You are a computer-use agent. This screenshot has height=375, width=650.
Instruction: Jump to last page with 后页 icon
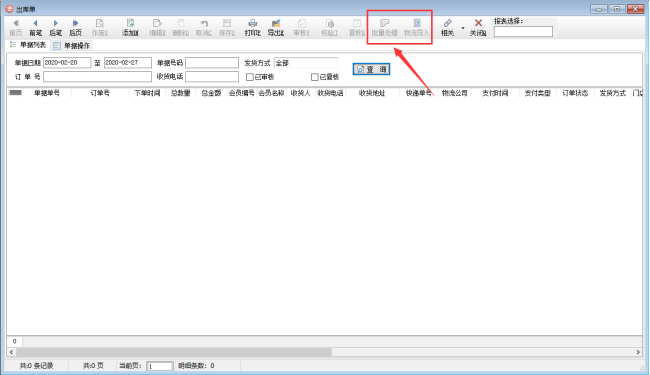pyautogui.click(x=75, y=27)
